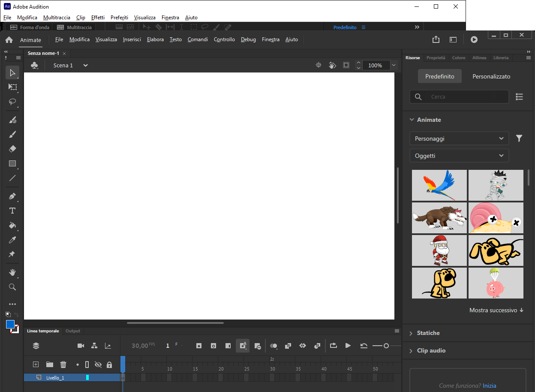Image resolution: width=535 pixels, height=392 pixels.
Task: Select the Eyedropper tool
Action: coord(12,240)
